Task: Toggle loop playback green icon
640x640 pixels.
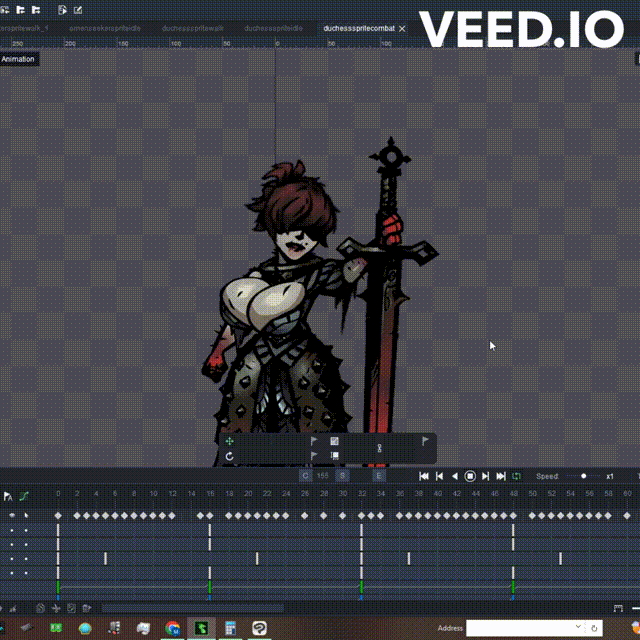Action: (x=516, y=476)
